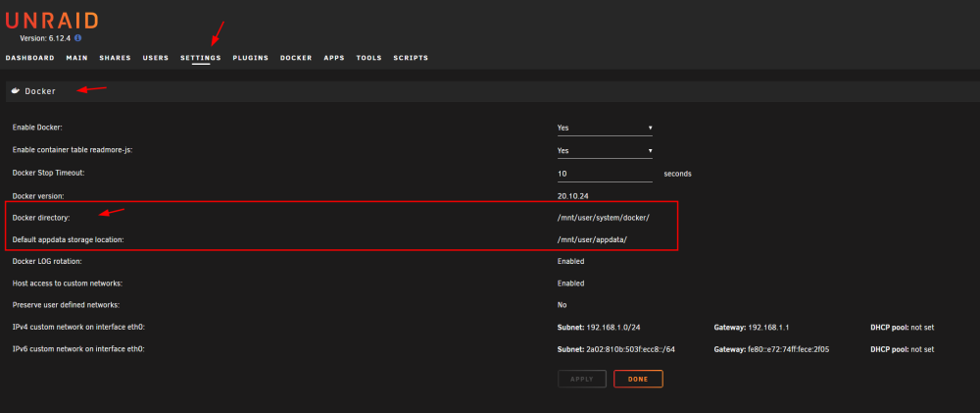Click Host access to custom networks Enabled value
Image resolution: width=980 pixels, height=413 pixels.
570,284
